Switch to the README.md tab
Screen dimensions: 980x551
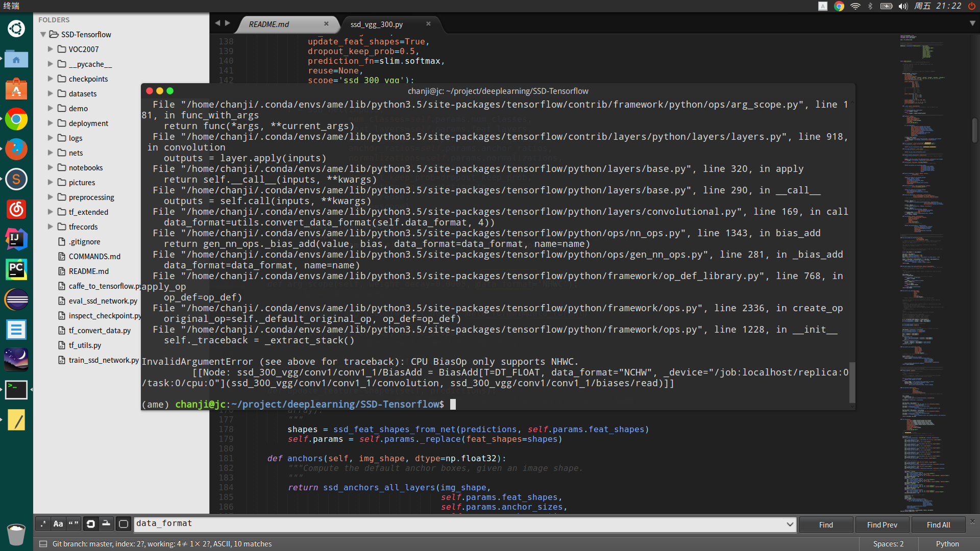[268, 24]
